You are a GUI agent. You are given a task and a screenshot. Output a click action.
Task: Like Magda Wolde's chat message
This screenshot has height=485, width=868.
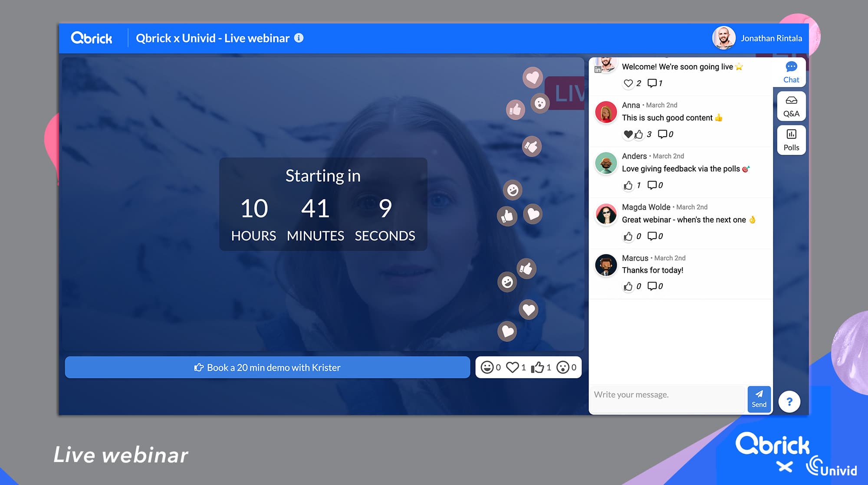tap(628, 236)
